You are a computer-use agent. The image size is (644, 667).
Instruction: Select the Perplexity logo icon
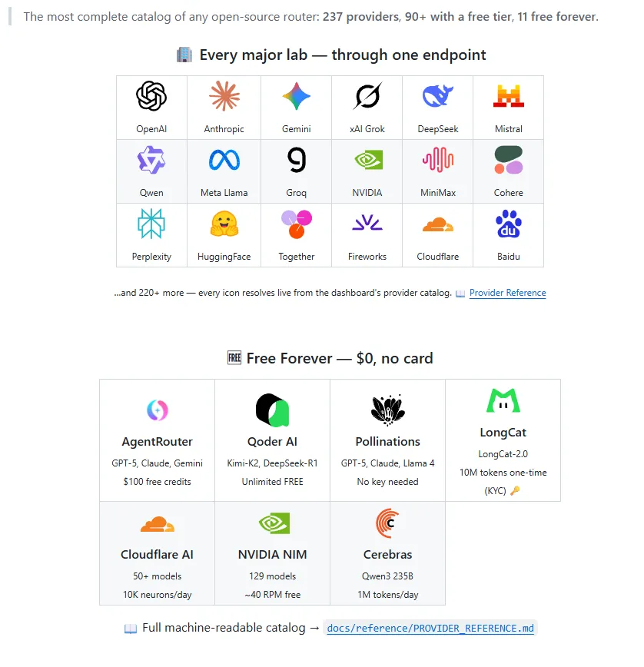[151, 224]
